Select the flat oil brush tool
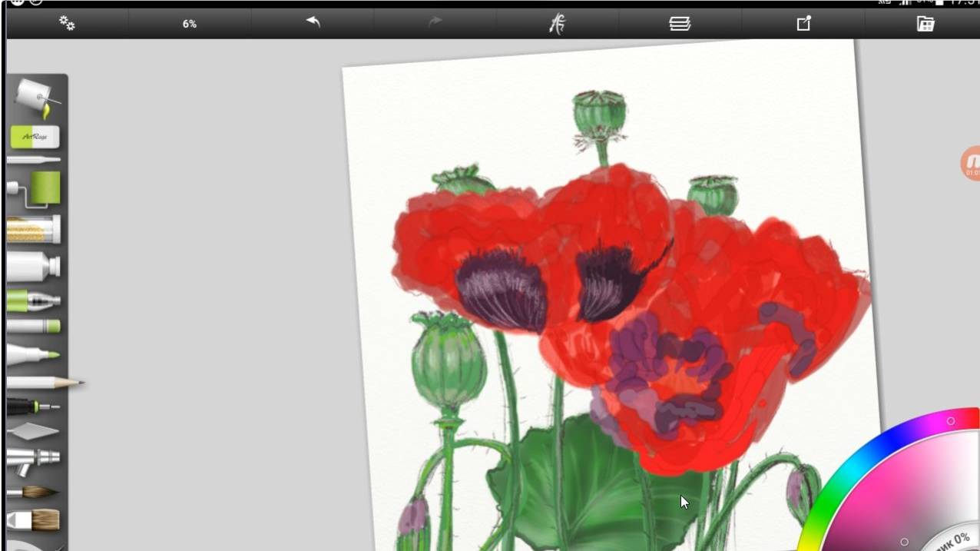Viewport: 980px width, 551px height. [x=33, y=520]
